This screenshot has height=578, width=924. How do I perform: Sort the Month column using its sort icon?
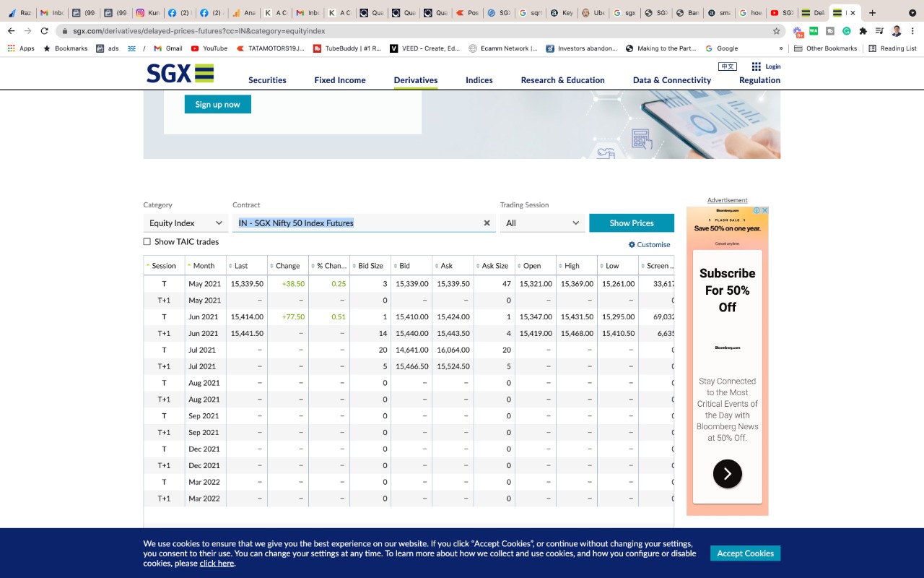click(188, 265)
